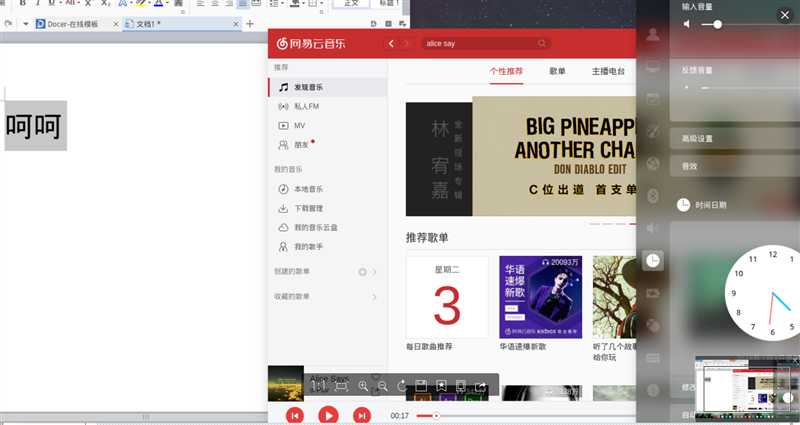Click the NetEase Cloud Music logo

click(x=311, y=43)
